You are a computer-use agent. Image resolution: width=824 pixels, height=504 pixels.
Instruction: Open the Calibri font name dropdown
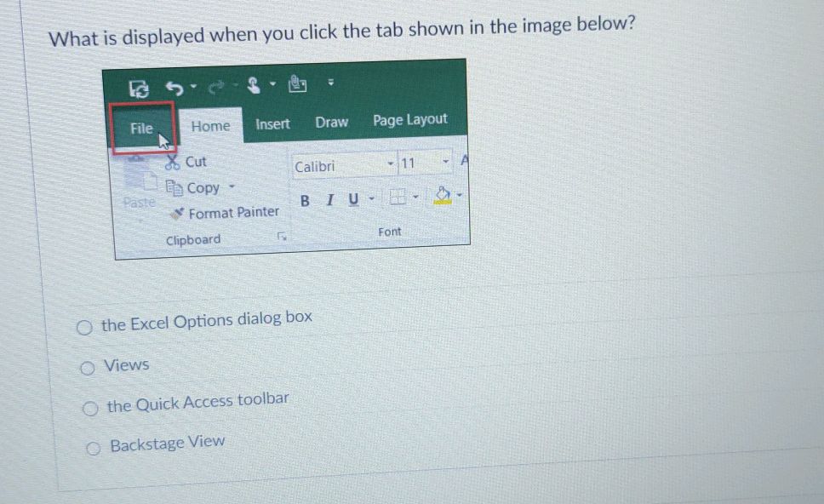click(390, 163)
